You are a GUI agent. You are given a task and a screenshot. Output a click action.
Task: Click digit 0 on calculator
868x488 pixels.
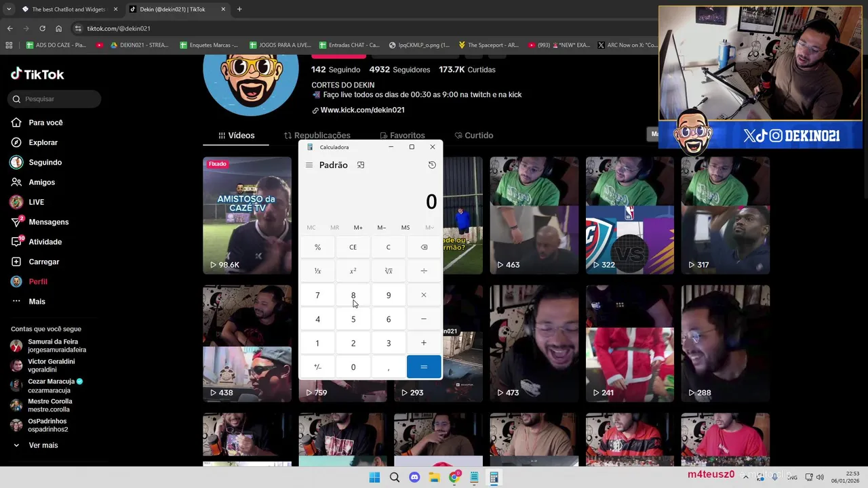tap(353, 367)
